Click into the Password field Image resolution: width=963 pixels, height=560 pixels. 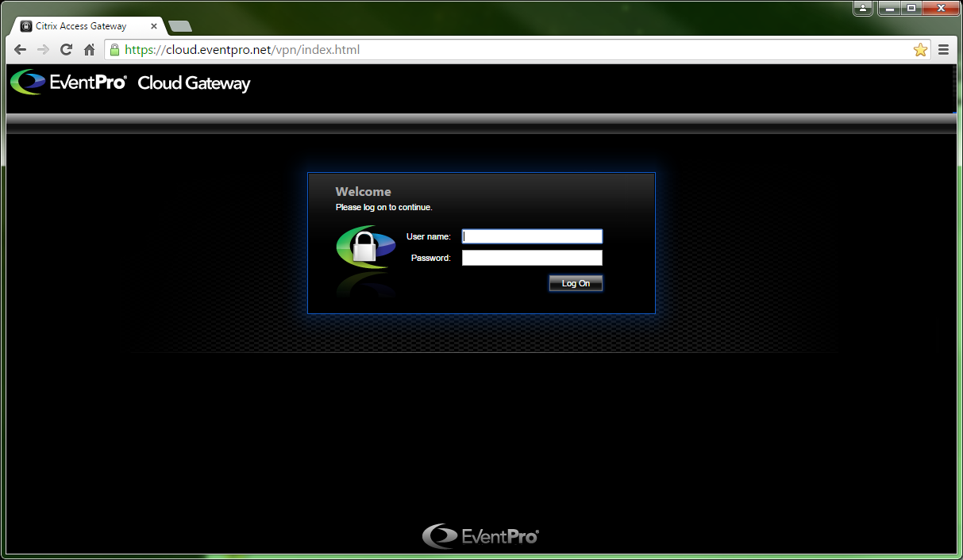tap(532, 258)
